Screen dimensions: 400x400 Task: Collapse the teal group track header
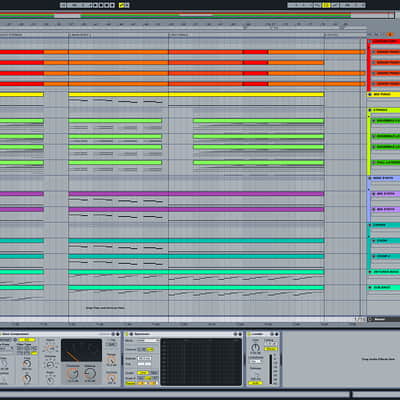370,225
